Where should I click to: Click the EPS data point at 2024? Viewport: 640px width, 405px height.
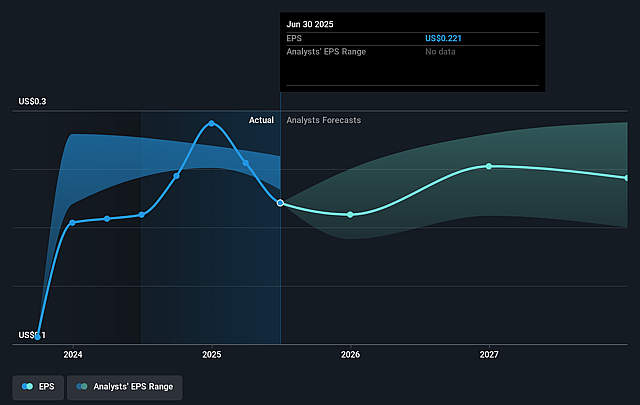click(x=72, y=222)
